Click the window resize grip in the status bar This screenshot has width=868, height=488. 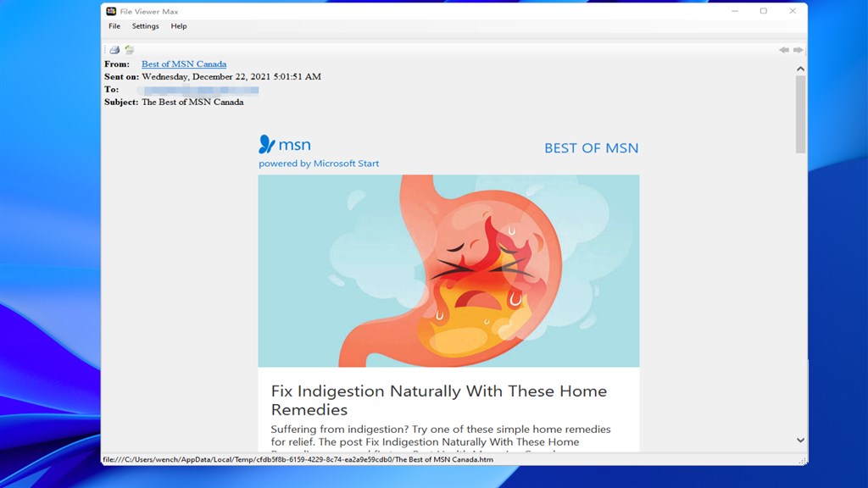pyautogui.click(x=803, y=461)
